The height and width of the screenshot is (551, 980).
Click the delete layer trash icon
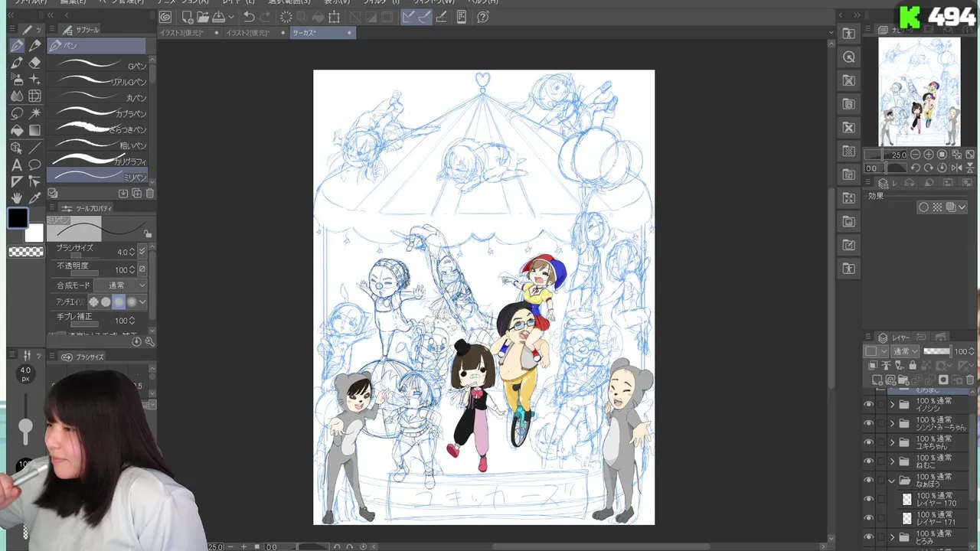pos(970,380)
